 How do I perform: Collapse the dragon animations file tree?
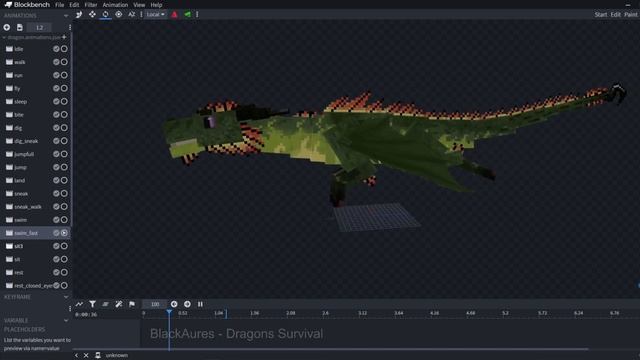4,37
